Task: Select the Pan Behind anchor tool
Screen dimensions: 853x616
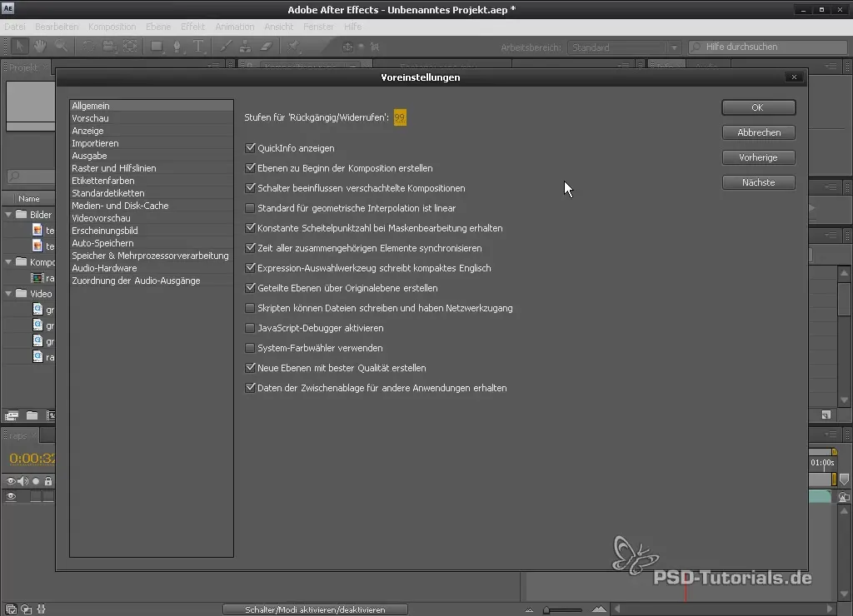Action: (x=131, y=47)
